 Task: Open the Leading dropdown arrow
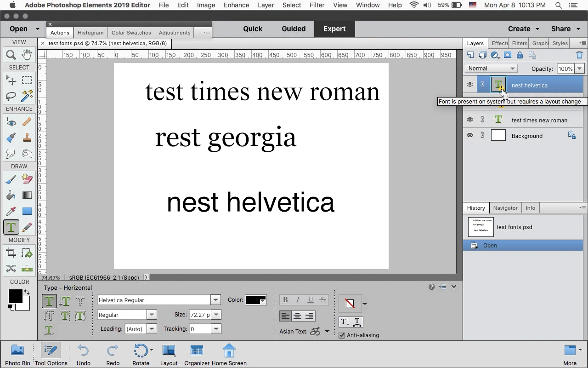(x=152, y=329)
